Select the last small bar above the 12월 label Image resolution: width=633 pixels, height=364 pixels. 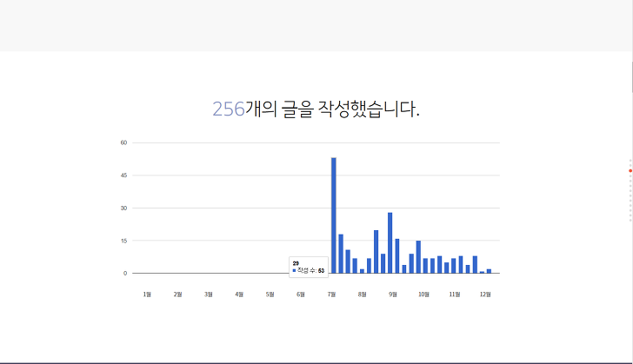489,271
